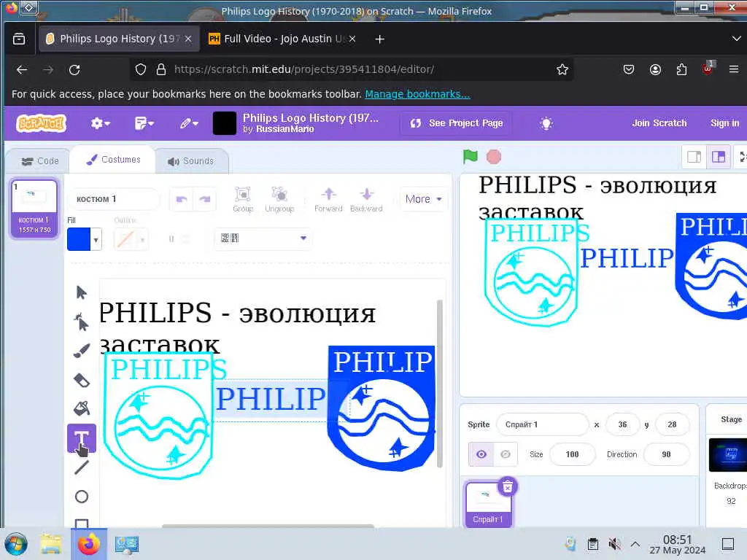Open the Tutorials lightbulb icon
The height and width of the screenshot is (560, 747).
546,123
